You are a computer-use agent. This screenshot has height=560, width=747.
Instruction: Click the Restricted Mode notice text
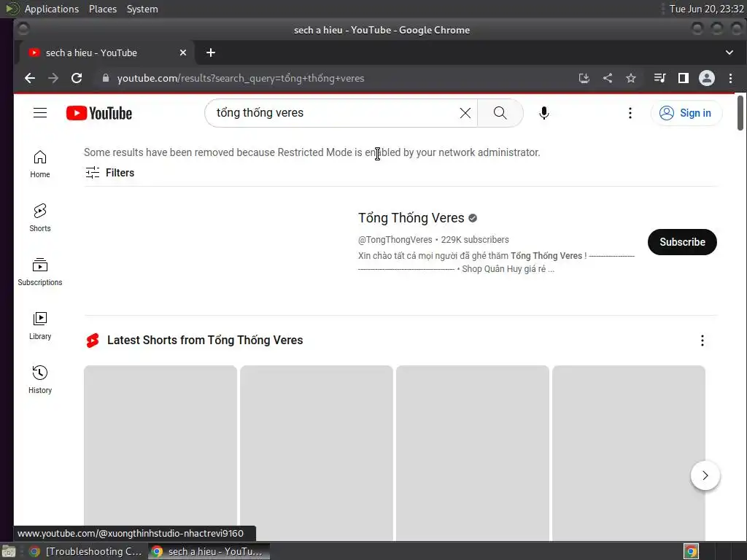click(x=312, y=152)
